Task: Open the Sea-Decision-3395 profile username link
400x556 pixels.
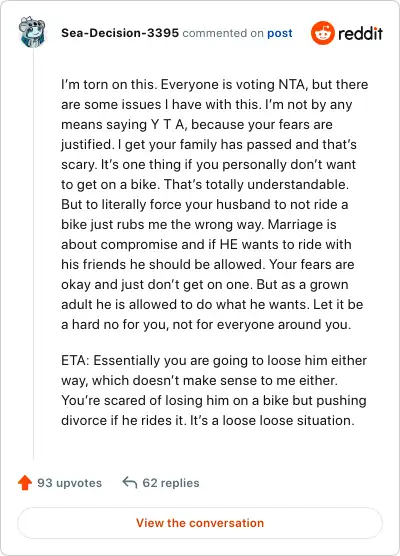Action: click(120, 33)
